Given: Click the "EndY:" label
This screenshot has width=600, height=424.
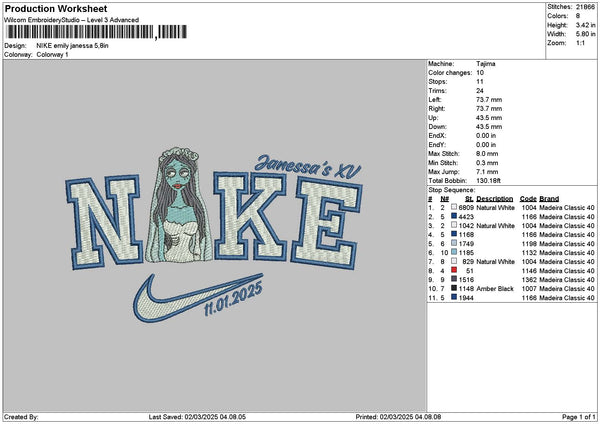Looking at the screenshot, I should (x=437, y=145).
